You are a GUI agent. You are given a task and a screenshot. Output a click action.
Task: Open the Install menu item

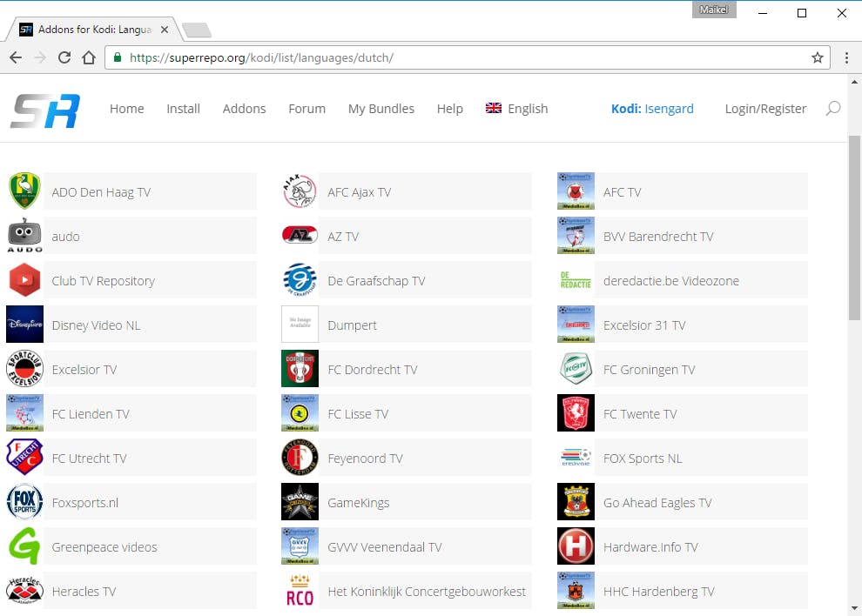tap(183, 109)
